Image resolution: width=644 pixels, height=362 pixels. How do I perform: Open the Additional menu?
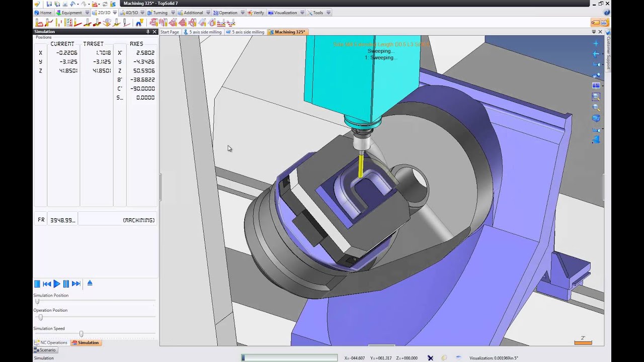coord(190,13)
